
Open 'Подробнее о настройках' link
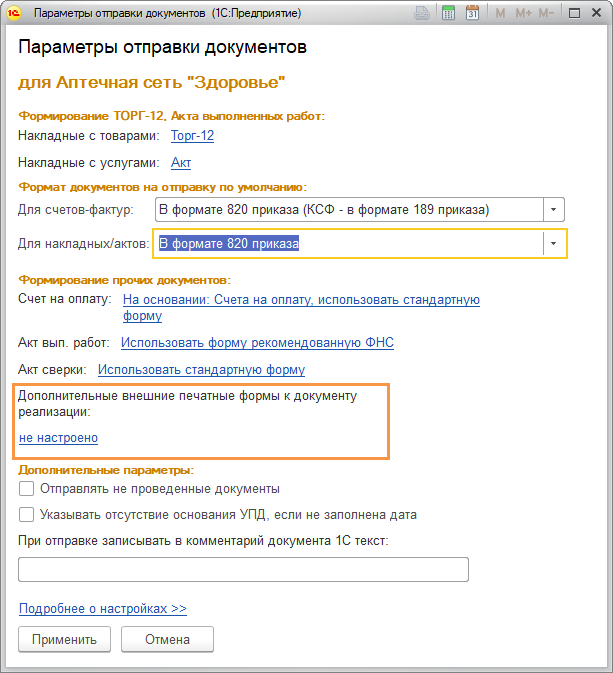click(103, 609)
